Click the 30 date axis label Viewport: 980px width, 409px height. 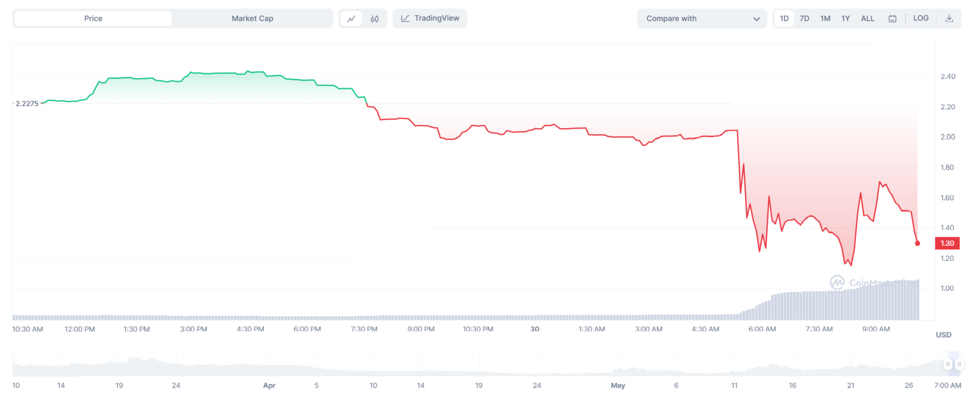pos(535,329)
